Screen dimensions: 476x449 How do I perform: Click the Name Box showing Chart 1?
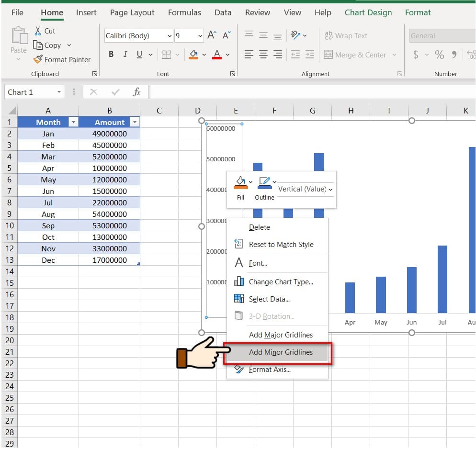[34, 92]
